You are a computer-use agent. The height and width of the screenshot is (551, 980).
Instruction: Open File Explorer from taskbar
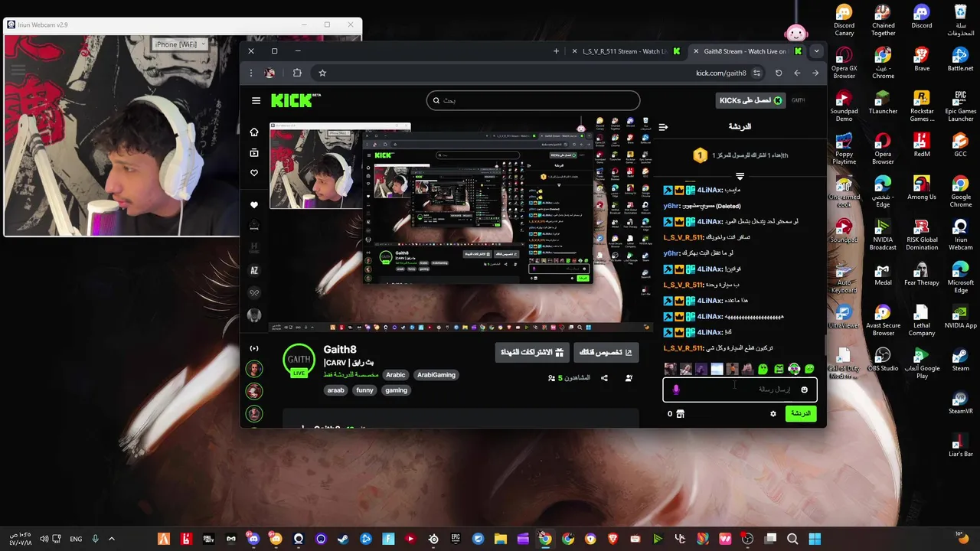click(x=501, y=539)
